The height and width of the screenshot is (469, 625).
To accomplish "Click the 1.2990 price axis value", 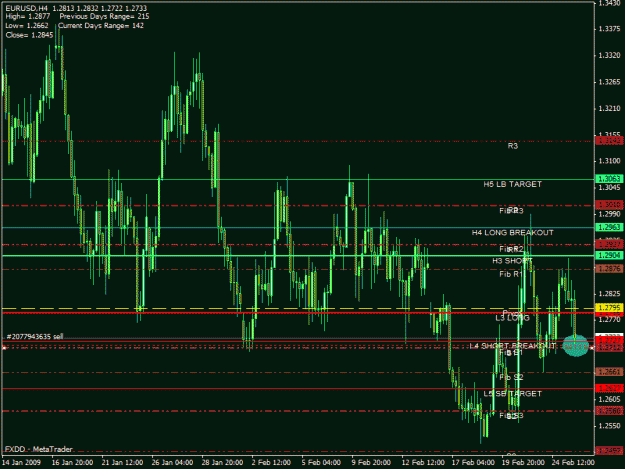I will (x=609, y=214).
